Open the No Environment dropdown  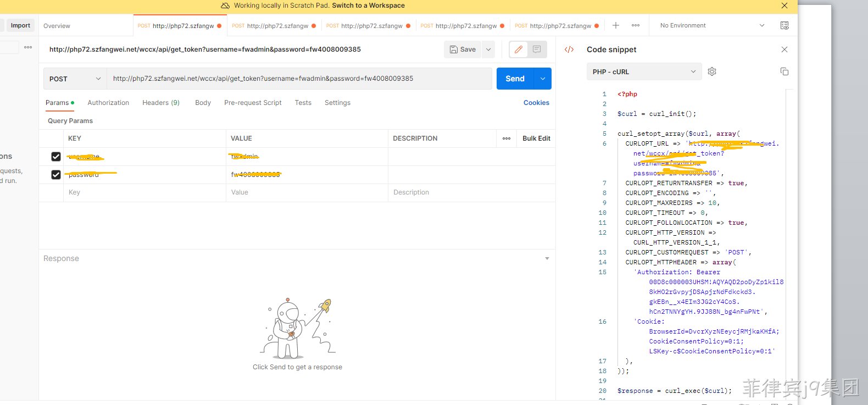[x=712, y=25]
